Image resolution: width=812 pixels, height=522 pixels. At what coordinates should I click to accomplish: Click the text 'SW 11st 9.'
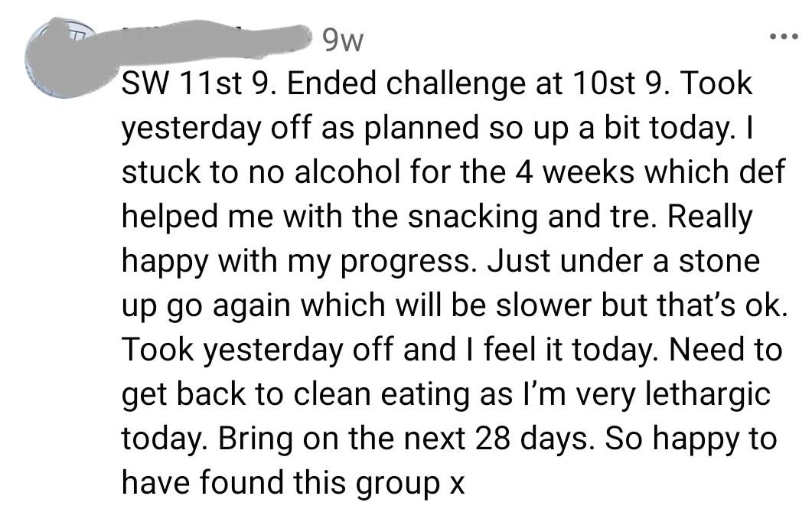[x=198, y=83]
